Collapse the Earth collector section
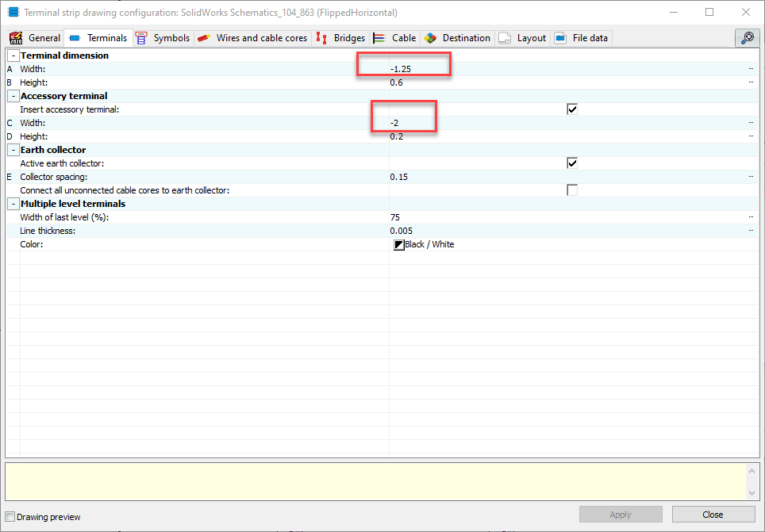The height and width of the screenshot is (532, 765). pos(13,150)
